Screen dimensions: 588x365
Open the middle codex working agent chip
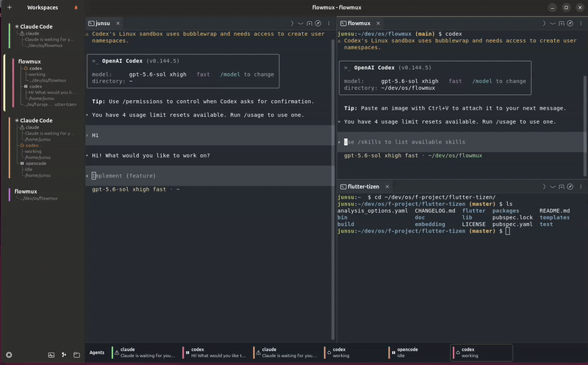coord(354,352)
